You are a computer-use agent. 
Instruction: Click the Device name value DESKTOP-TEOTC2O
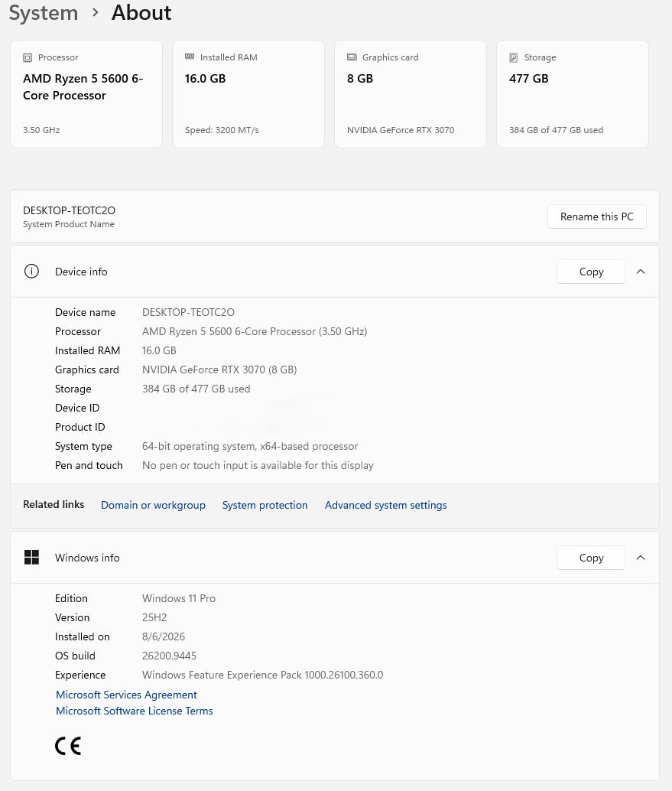[188, 312]
